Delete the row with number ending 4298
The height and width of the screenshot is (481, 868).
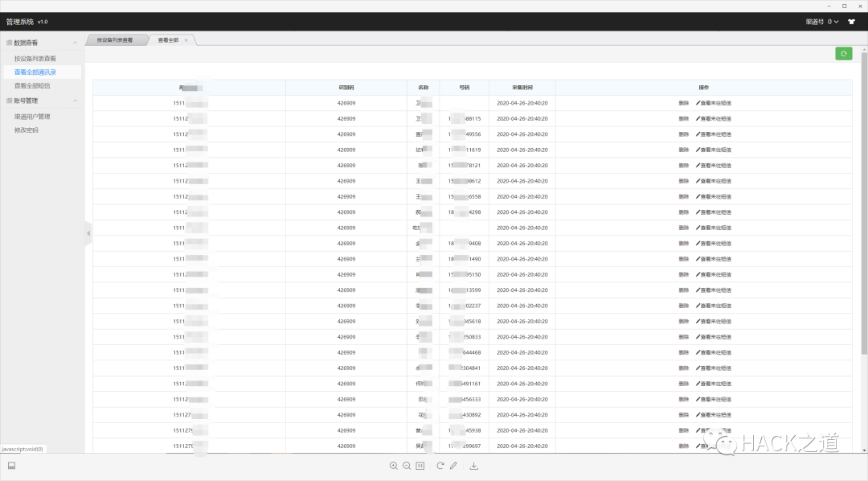pyautogui.click(x=684, y=212)
